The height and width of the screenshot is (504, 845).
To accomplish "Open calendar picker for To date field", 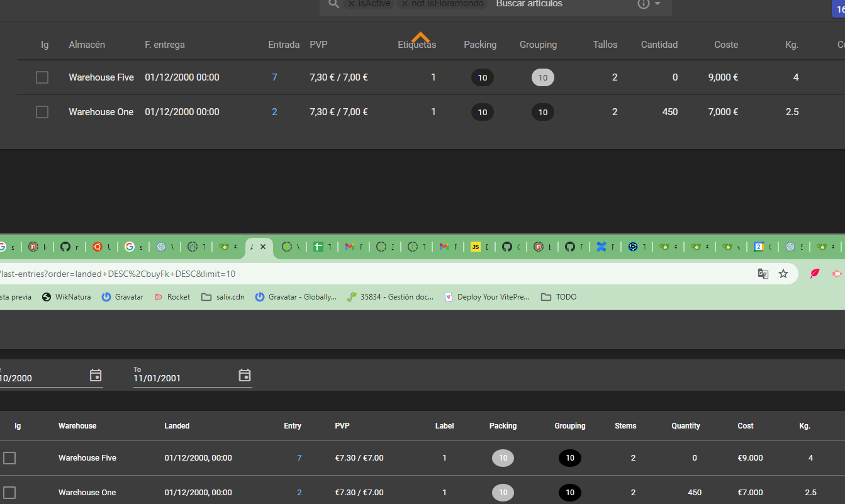I will (x=245, y=375).
